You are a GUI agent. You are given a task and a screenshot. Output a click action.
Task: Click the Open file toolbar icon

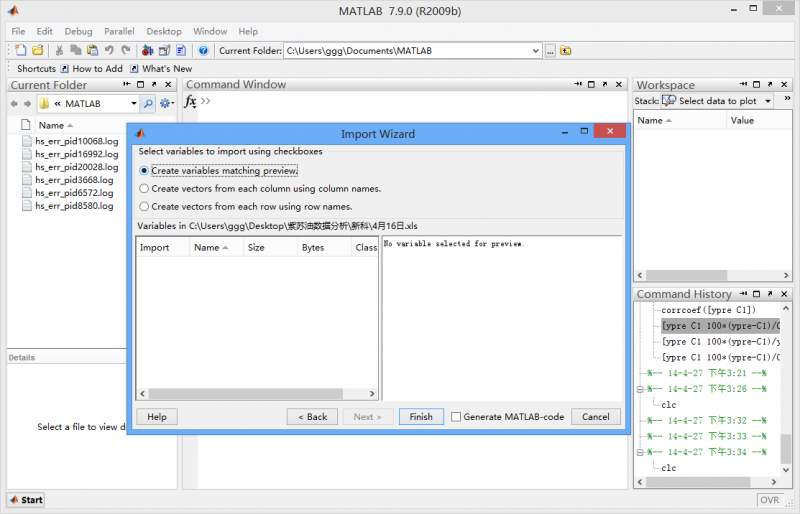(37, 50)
